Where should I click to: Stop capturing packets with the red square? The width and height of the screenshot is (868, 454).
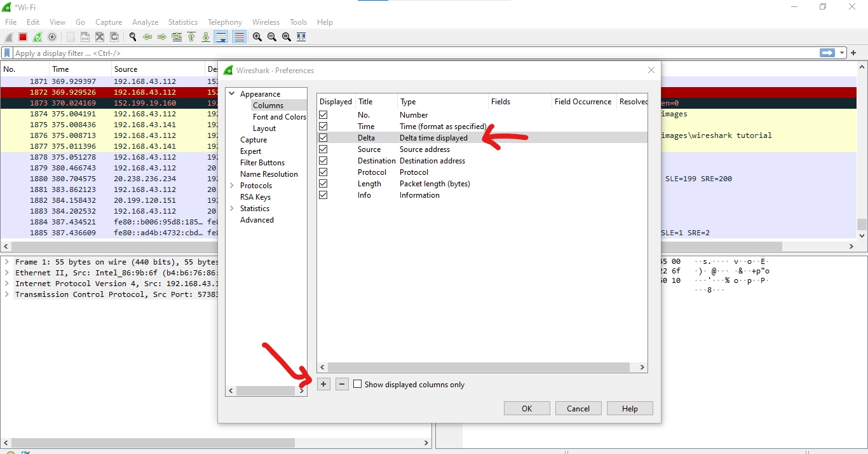point(23,37)
